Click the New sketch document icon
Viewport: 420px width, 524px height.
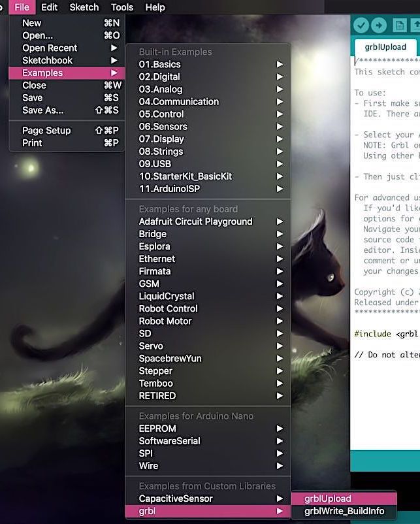[x=399, y=25]
